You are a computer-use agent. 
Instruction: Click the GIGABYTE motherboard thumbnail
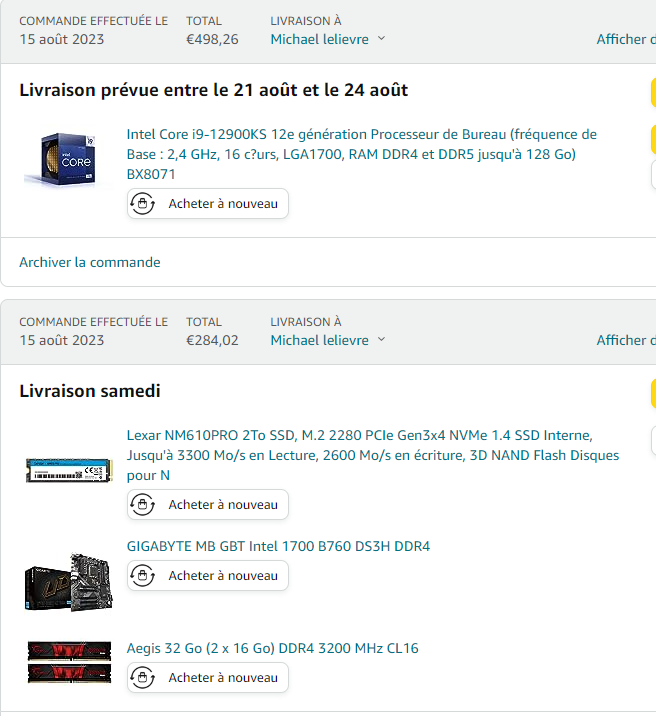(68, 582)
